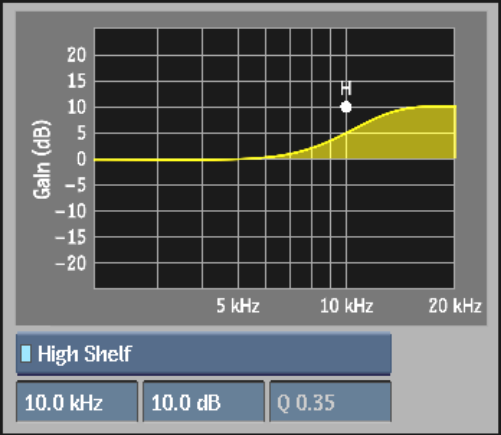Click the -10 dB gain scale label

(71, 211)
